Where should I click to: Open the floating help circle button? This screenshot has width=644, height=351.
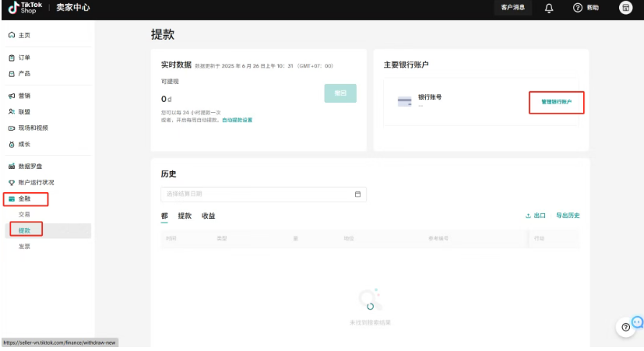[625, 327]
